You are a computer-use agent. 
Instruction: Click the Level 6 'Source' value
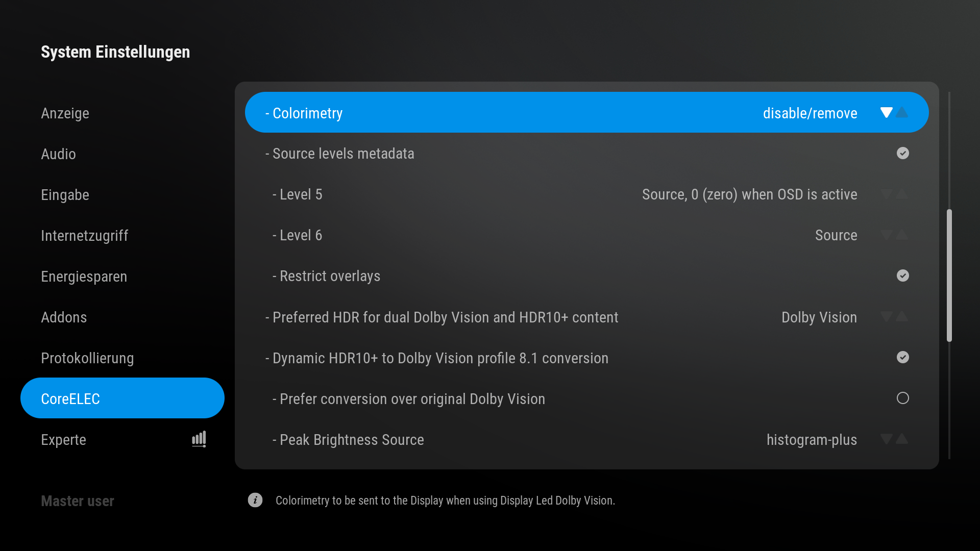[836, 235]
